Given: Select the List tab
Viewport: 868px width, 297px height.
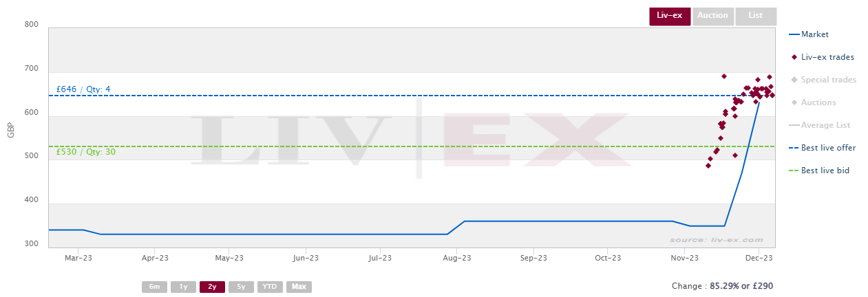Looking at the screenshot, I should [x=756, y=16].
